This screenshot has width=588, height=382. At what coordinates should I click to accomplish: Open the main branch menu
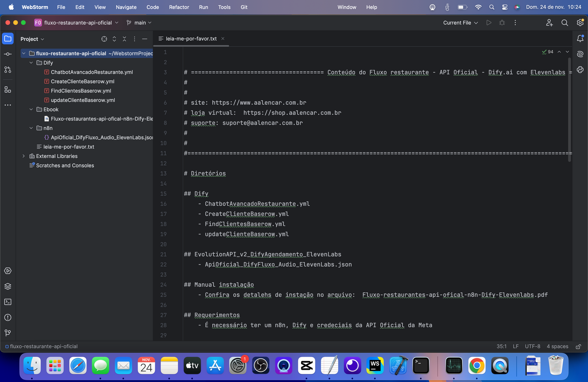click(139, 23)
